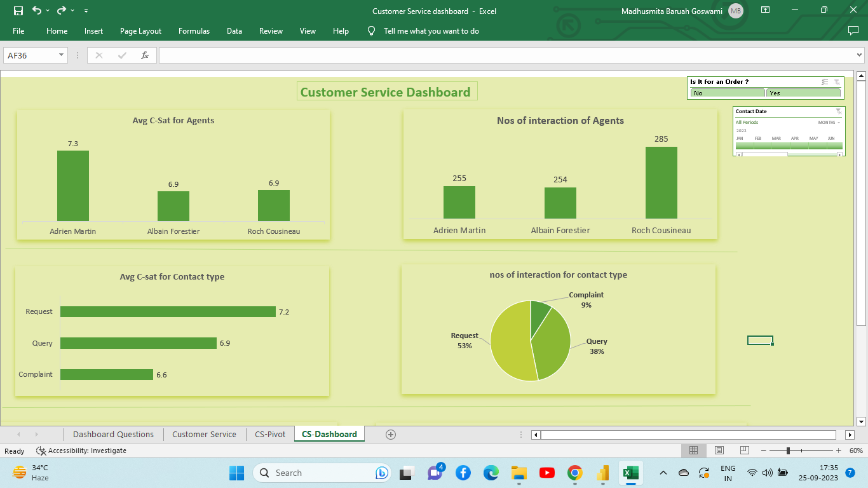Click the Excel icon on the Windows taskbar
The image size is (868, 488).
click(x=630, y=473)
